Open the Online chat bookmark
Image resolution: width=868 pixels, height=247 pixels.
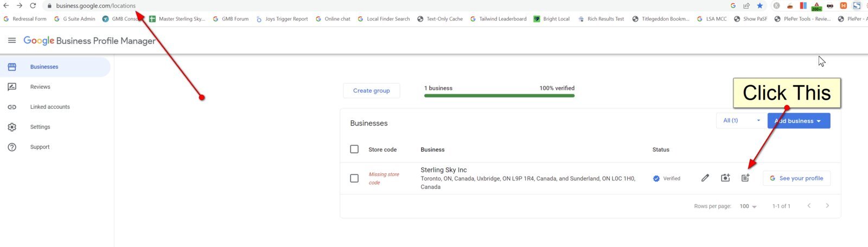[x=333, y=19]
